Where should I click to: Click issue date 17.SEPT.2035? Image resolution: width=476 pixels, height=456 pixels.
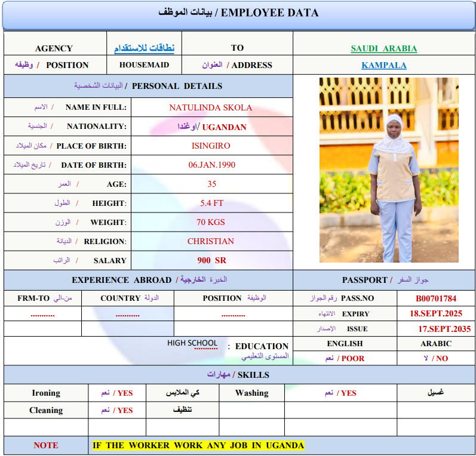[x=444, y=329]
